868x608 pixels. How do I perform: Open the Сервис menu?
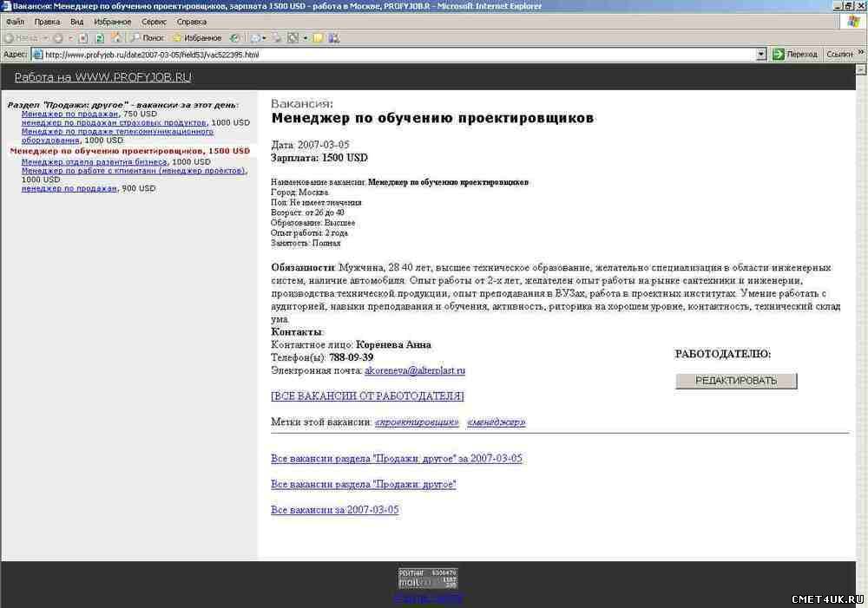[154, 21]
